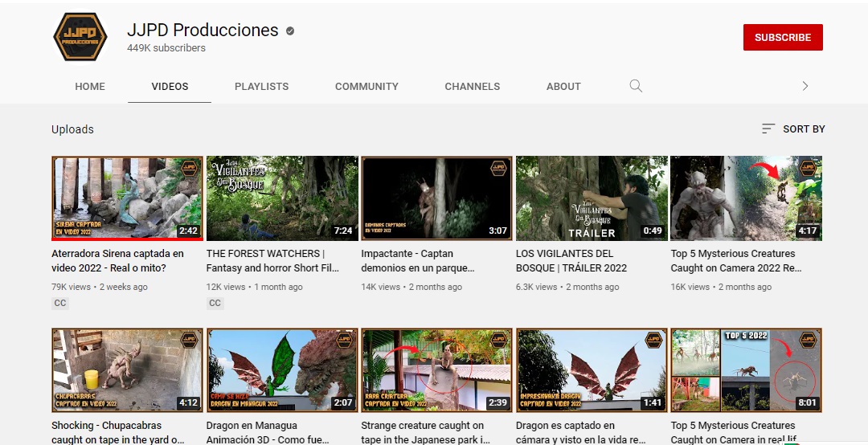
Task: Open the Forest Watchers 7:24 thumbnail
Action: (x=282, y=198)
